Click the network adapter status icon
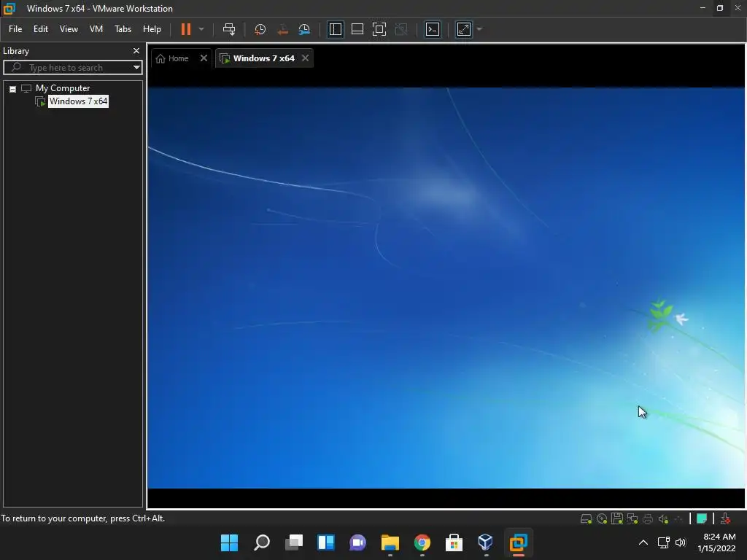 pos(632,519)
